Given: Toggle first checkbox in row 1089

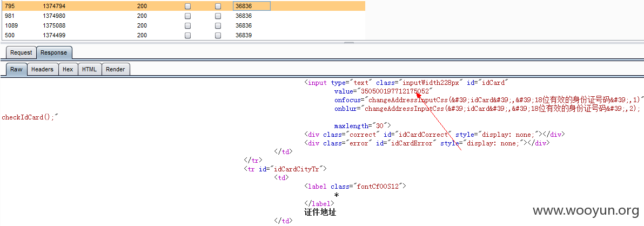Looking at the screenshot, I should click(187, 25).
